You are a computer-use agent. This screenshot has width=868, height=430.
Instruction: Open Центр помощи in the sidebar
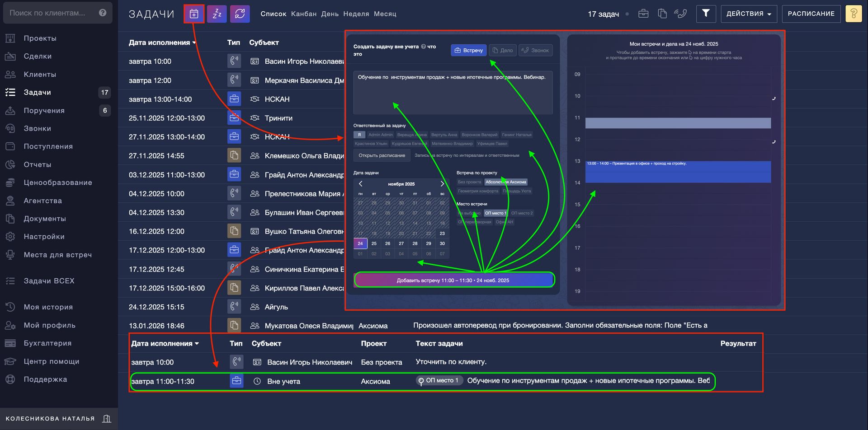click(51, 361)
